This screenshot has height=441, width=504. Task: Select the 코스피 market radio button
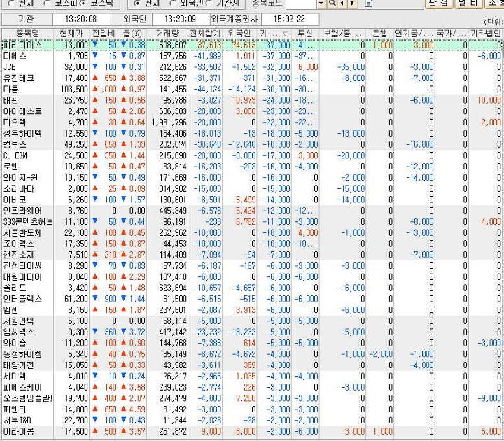pos(47,3)
